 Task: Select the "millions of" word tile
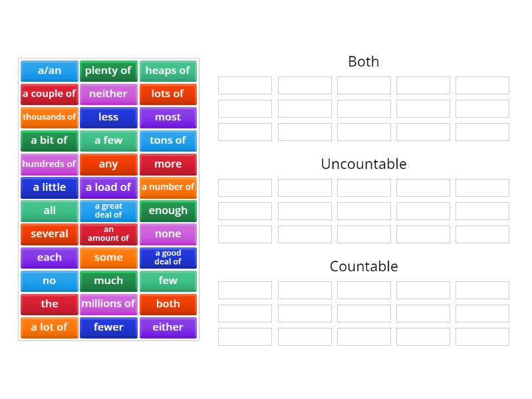(108, 304)
